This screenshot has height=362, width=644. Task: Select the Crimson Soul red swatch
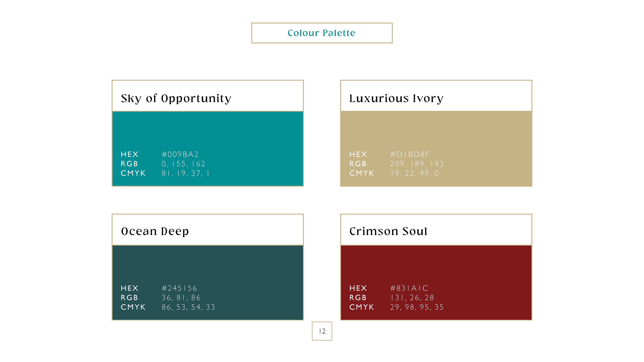[x=436, y=283]
